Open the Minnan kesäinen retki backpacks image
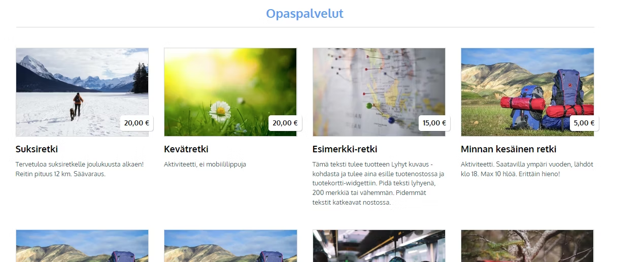Image resolution: width=644 pixels, height=262 pixels. click(527, 92)
